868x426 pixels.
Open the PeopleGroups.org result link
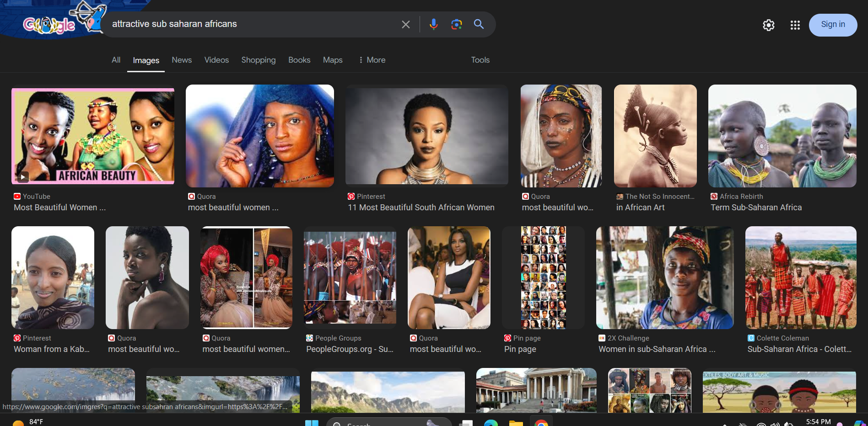coord(350,349)
